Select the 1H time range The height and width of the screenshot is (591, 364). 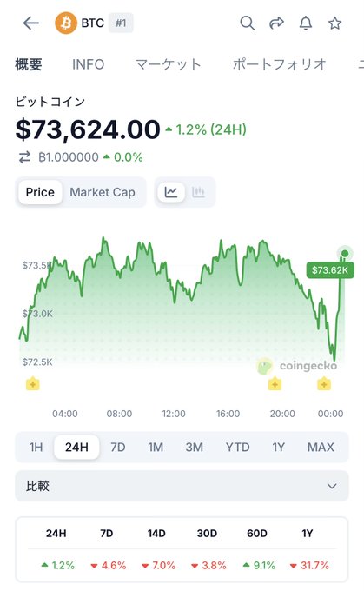coord(36,448)
